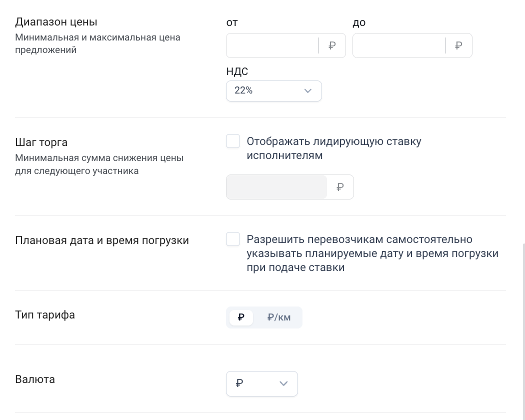Click the vertical scrollbar on the right edge
The width and height of the screenshot is (525, 420).
523,331
